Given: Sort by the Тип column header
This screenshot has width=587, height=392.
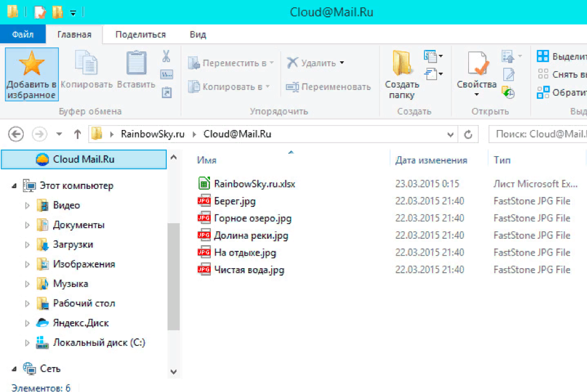Looking at the screenshot, I should [x=501, y=160].
